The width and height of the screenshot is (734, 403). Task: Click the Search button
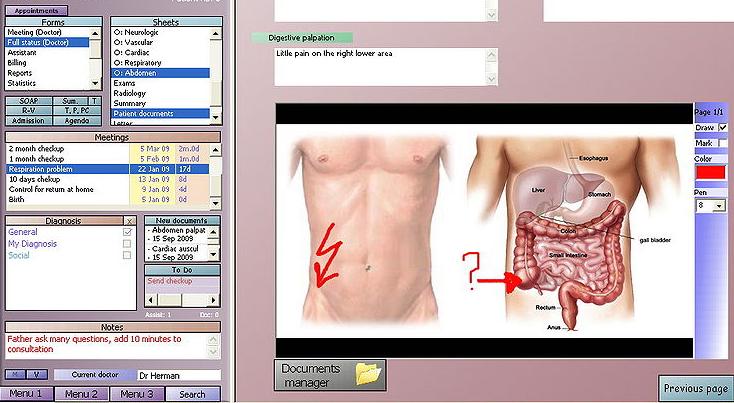click(192, 394)
